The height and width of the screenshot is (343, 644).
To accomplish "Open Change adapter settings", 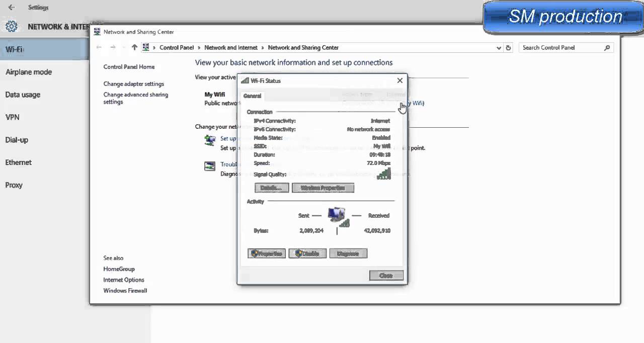I will click(x=134, y=84).
